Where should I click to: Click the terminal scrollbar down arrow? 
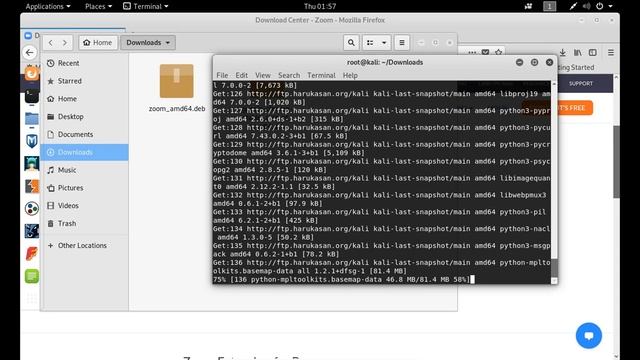[554, 281]
